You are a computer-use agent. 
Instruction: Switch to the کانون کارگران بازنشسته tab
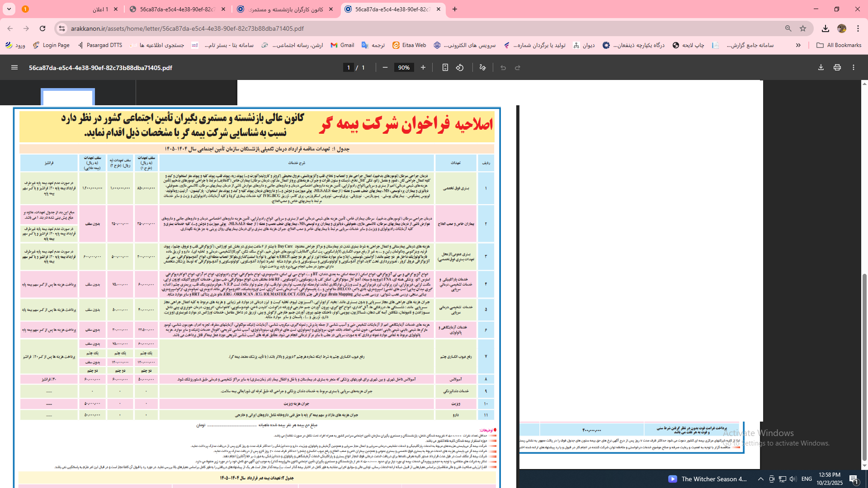285,9
